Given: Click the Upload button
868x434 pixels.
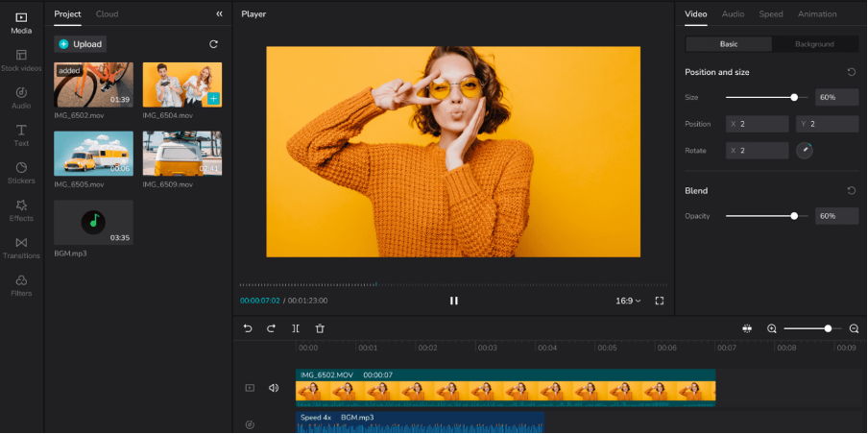Looking at the screenshot, I should click(x=80, y=44).
